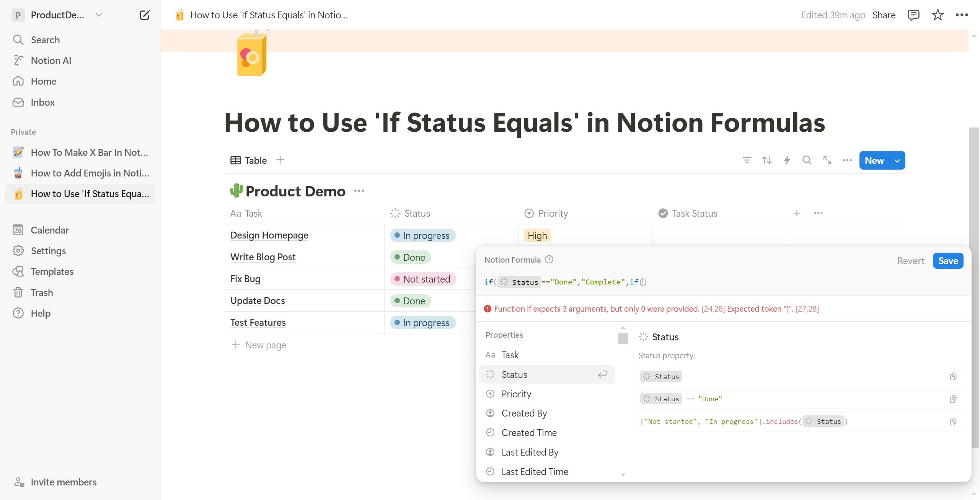Viewport: 980px width, 500px height.
Task: Copy the Status == "Done" example
Action: coord(953,399)
